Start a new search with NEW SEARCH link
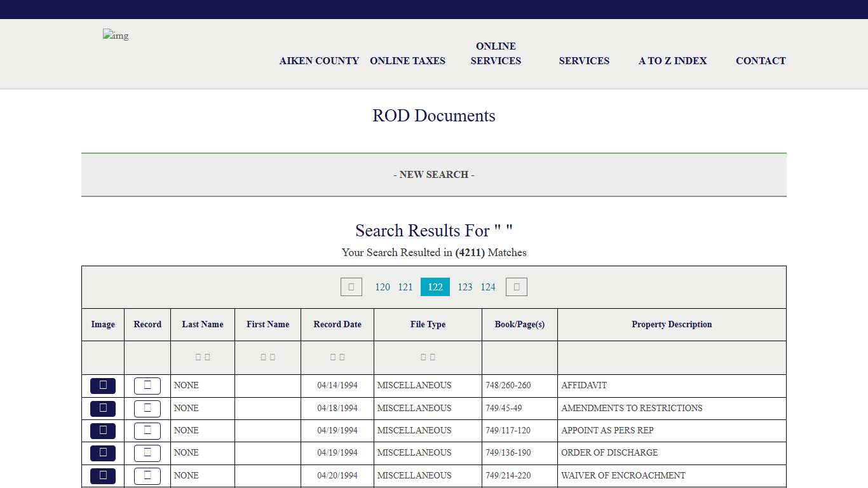868x488 pixels. pyautogui.click(x=434, y=174)
